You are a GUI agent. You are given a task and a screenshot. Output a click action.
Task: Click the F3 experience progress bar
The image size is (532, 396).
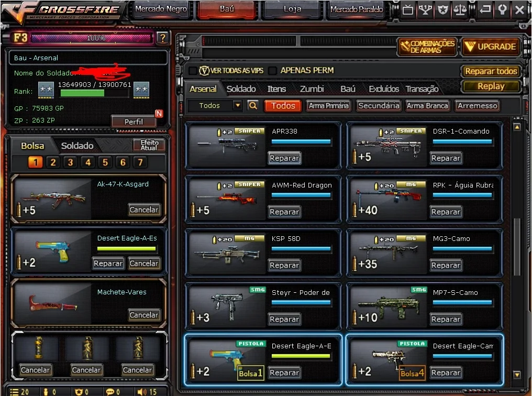[91, 38]
